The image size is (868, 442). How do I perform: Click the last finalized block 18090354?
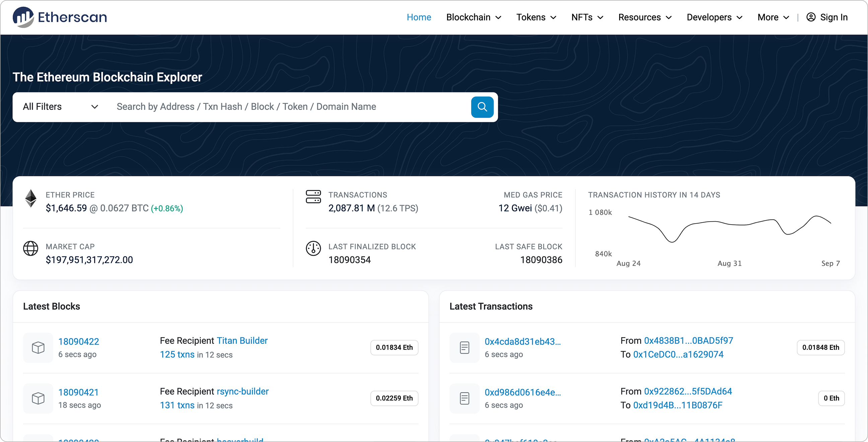pyautogui.click(x=349, y=260)
